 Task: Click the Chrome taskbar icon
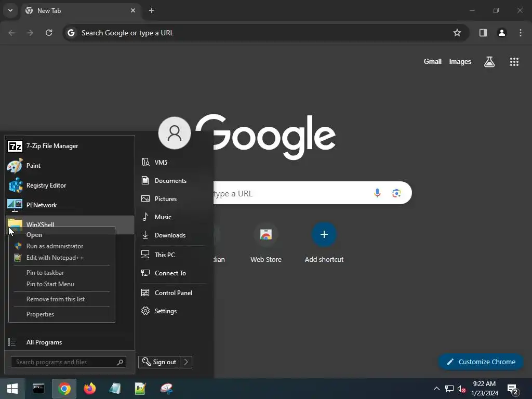(x=64, y=389)
